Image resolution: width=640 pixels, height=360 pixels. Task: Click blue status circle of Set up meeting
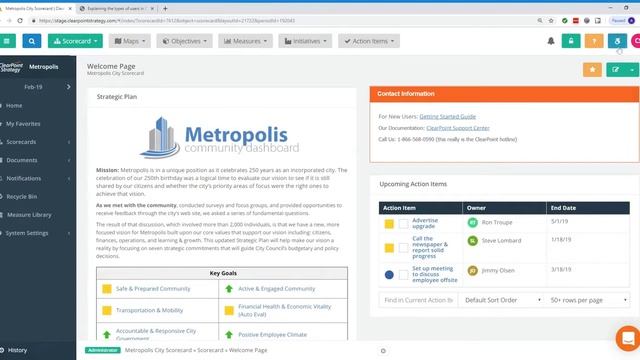[389, 275]
